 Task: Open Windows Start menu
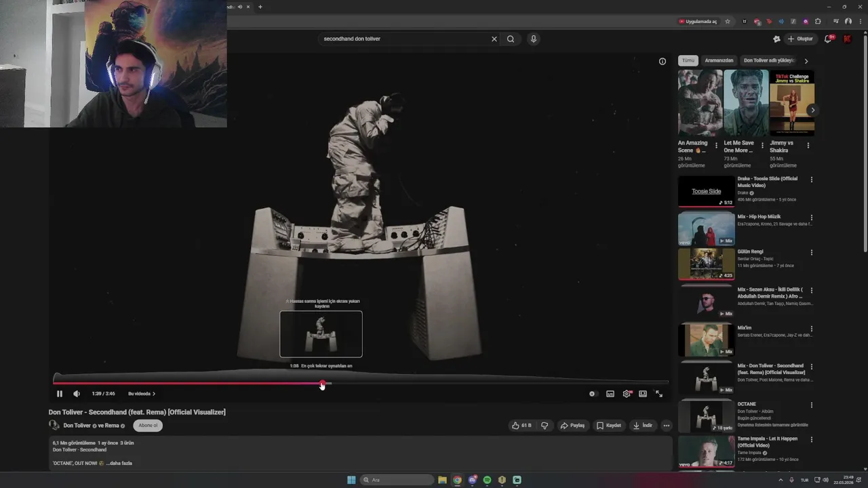351,480
